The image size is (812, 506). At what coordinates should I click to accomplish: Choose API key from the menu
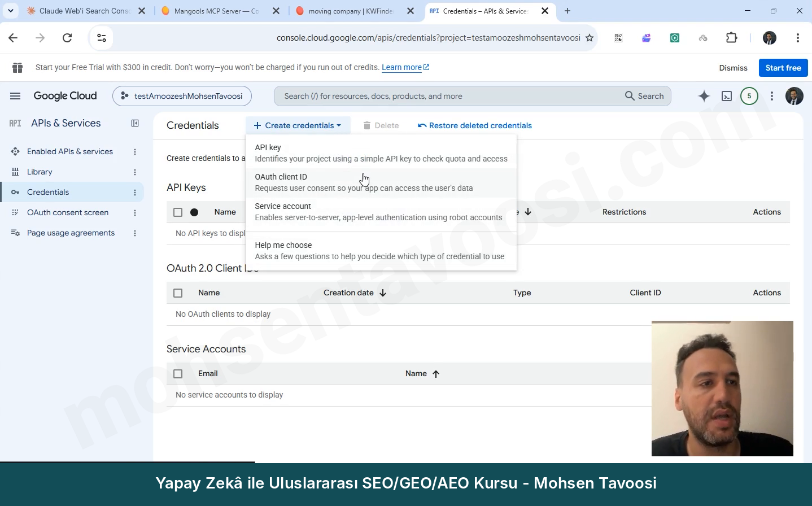(x=381, y=153)
